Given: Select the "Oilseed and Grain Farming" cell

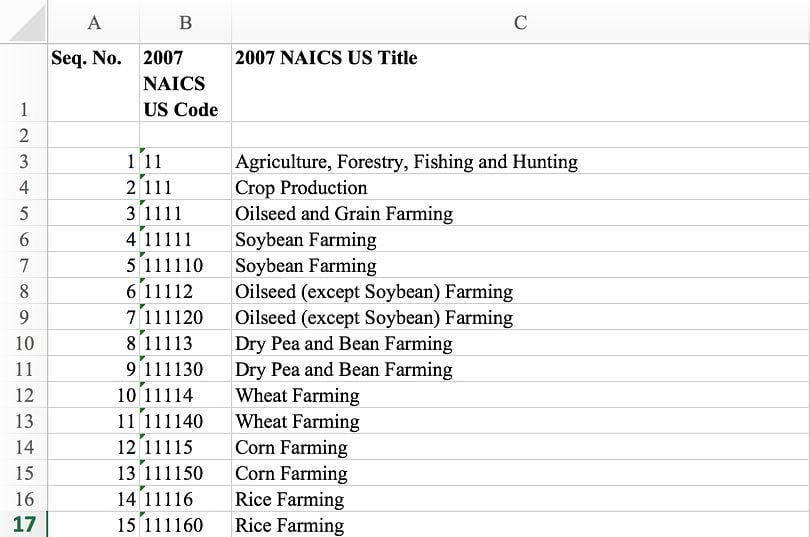Looking at the screenshot, I should point(344,214).
